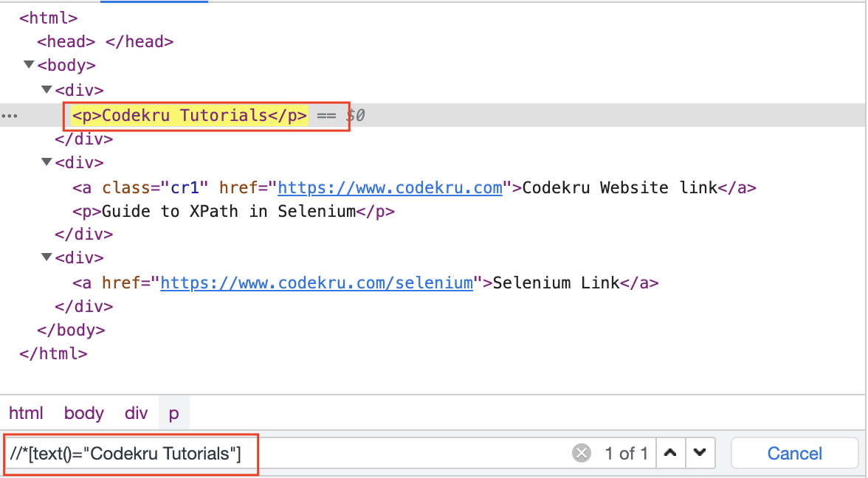
Task: Select the closing </html> tag row
Action: tap(53, 353)
